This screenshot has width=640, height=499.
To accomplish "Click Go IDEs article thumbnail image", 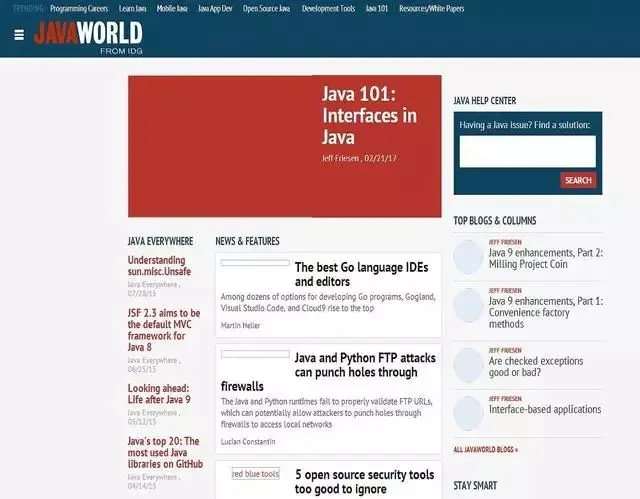I will click(255, 263).
